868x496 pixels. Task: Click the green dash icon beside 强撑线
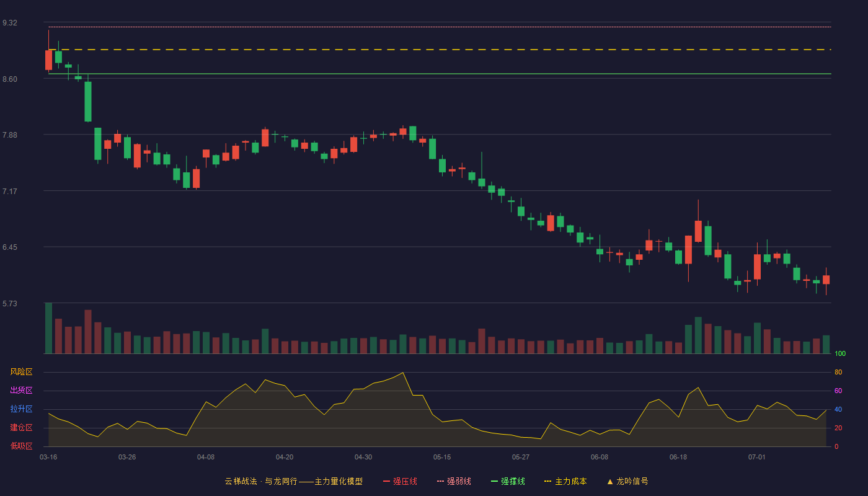(494, 481)
